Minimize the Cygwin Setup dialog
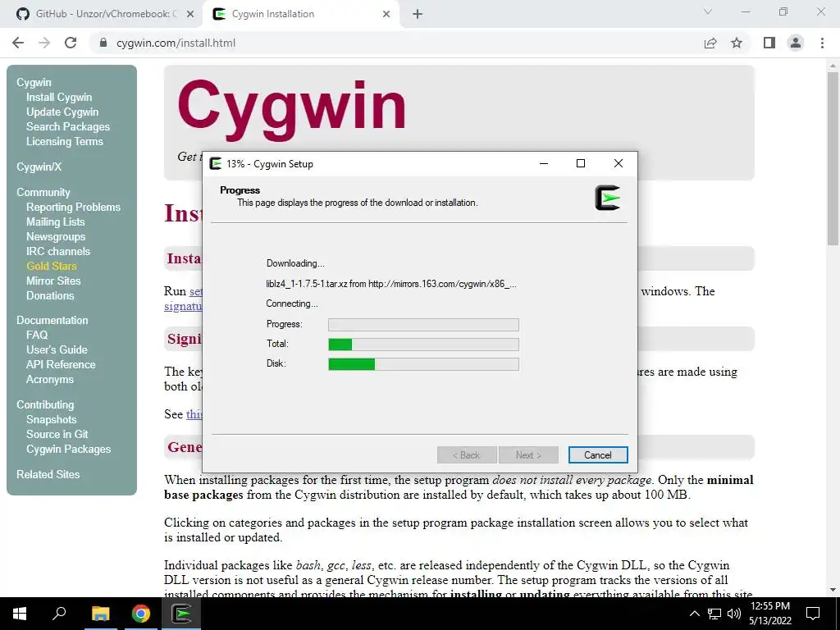 [x=544, y=163]
